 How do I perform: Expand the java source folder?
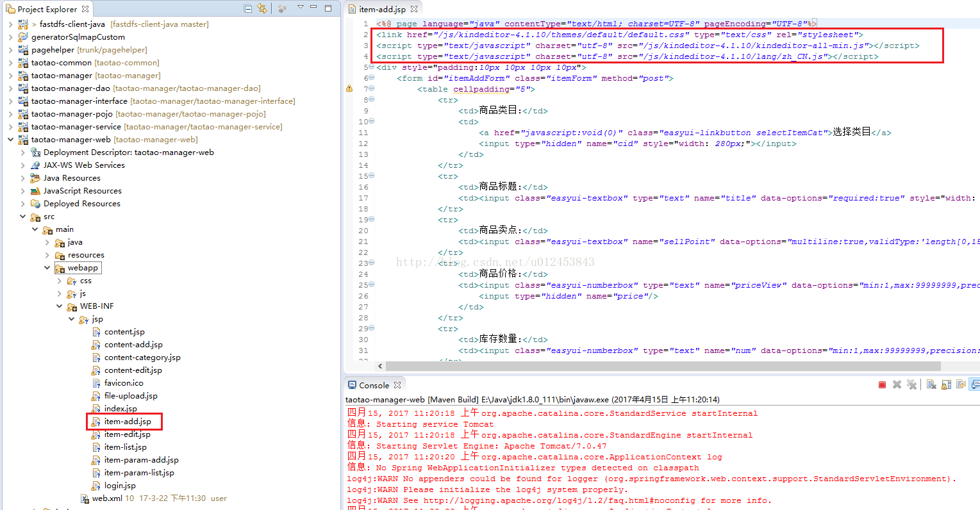coord(47,242)
